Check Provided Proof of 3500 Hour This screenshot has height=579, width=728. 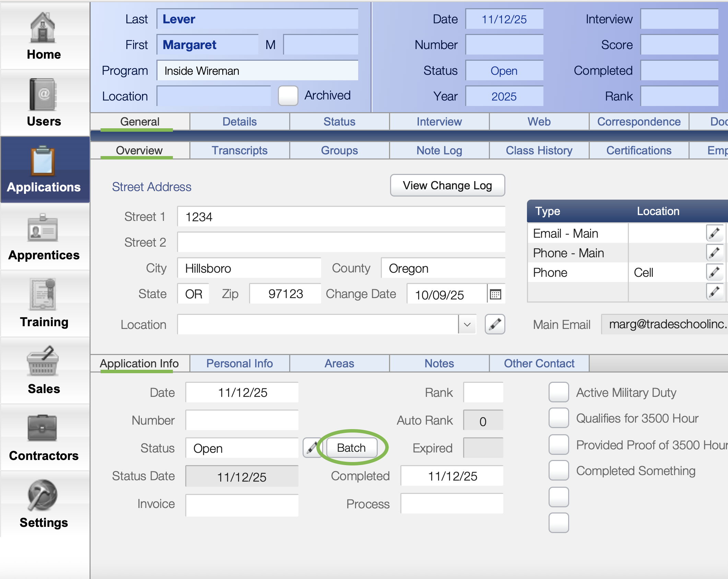(x=559, y=445)
